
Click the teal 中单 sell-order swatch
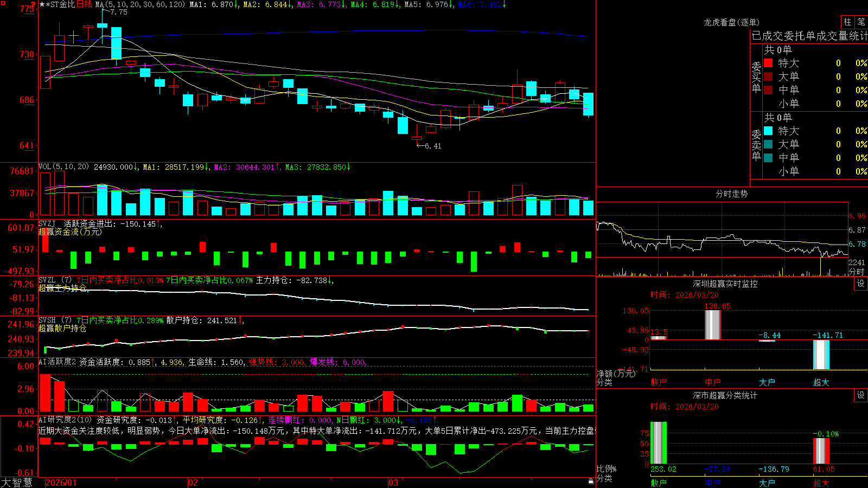pos(768,158)
